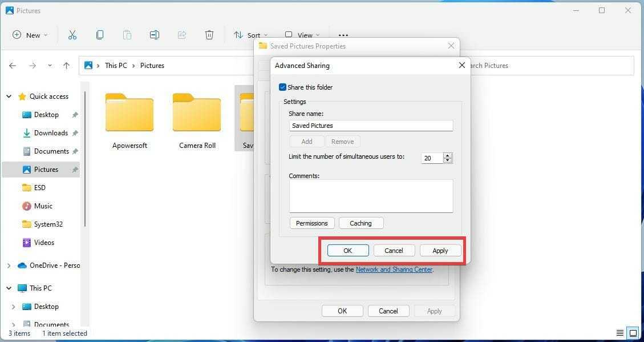
Task: Open the New dropdown menu
Action: pos(30,35)
